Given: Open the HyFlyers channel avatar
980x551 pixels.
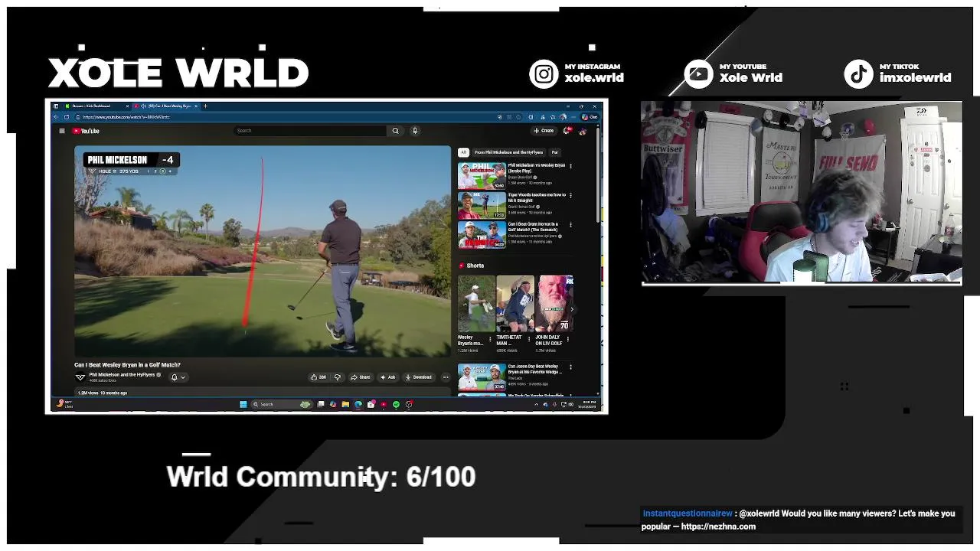Looking at the screenshot, I should (80, 377).
